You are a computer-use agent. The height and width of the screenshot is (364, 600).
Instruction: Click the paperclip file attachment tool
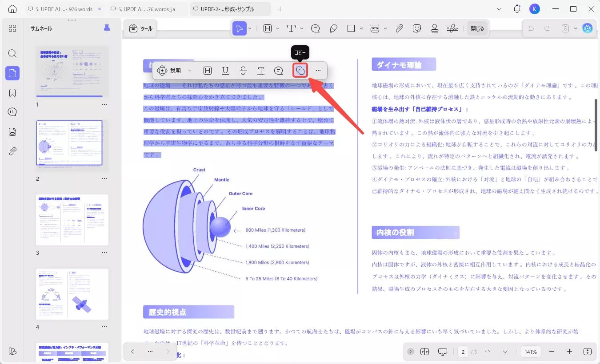pyautogui.click(x=399, y=28)
